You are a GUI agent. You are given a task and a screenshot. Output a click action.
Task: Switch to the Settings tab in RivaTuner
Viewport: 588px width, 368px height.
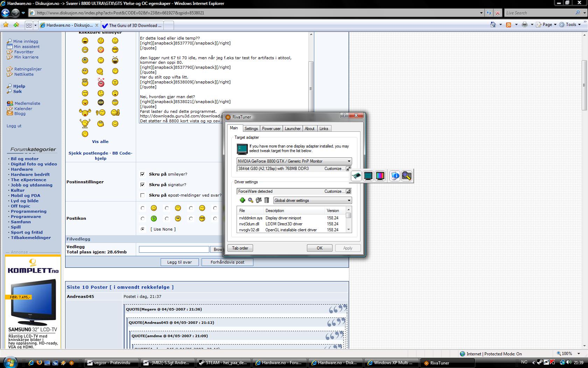(251, 129)
